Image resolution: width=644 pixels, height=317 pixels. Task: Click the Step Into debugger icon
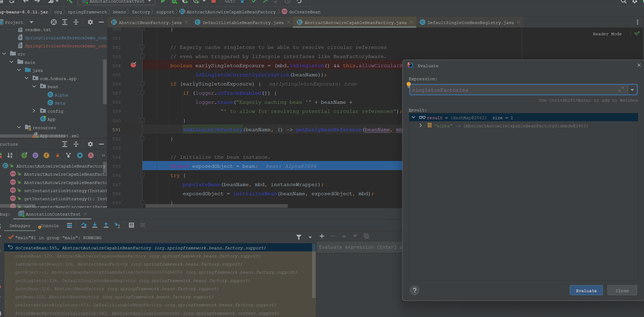95,225
